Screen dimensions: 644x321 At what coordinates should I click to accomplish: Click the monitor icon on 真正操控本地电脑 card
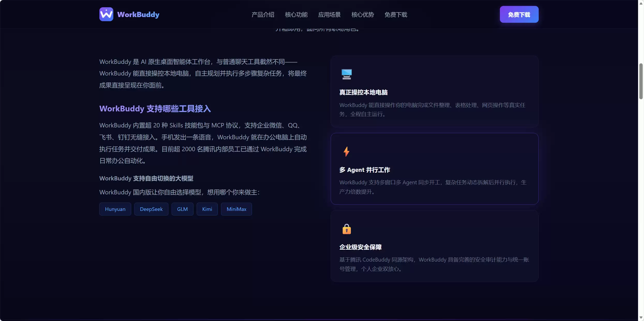coord(347,74)
